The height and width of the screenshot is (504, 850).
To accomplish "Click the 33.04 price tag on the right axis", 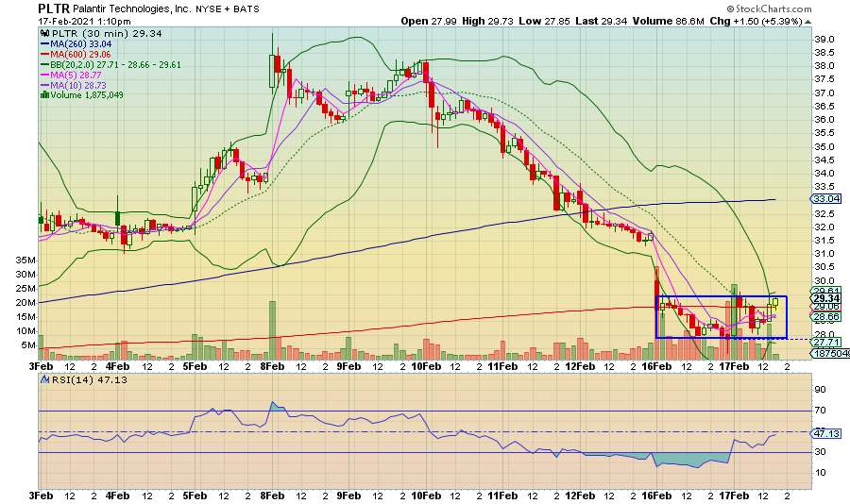I will click(x=826, y=199).
